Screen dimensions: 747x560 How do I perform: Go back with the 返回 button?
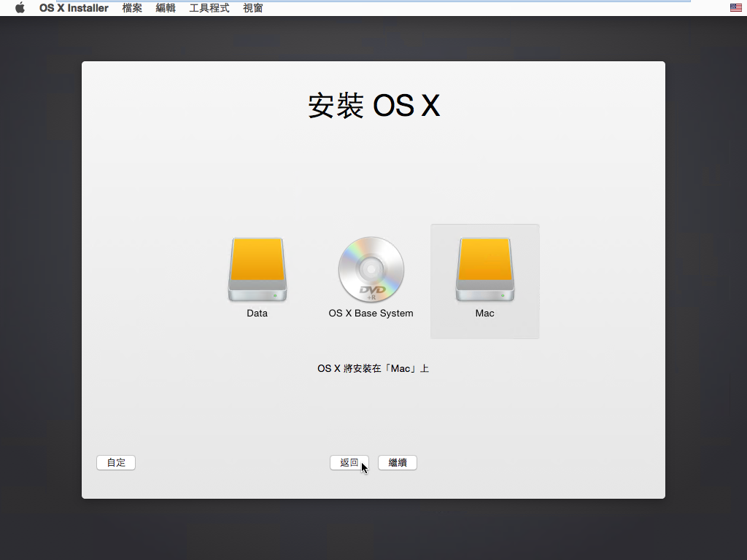(349, 462)
